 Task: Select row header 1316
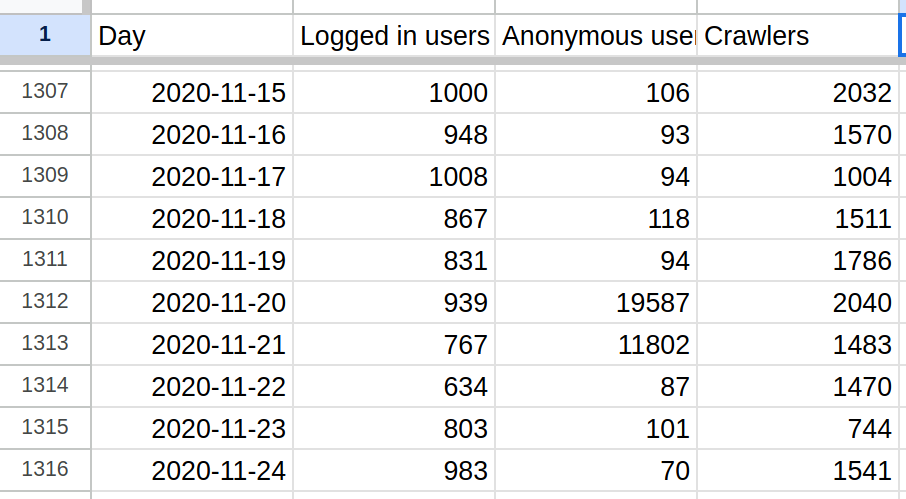pyautogui.click(x=45, y=470)
